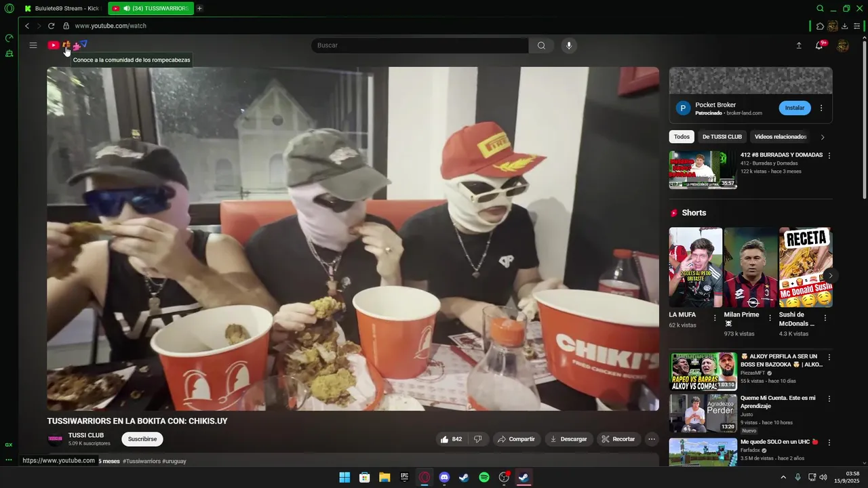Click the search magnifier button beside Buscar

(x=541, y=45)
